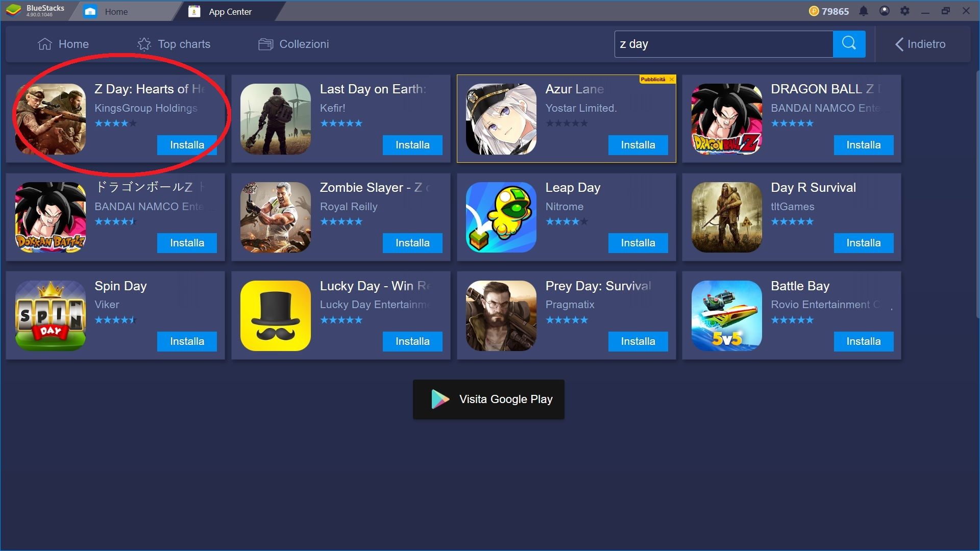Screen dimensions: 980x551
Task: Open Home tab in BlueStacks
Action: click(x=119, y=11)
